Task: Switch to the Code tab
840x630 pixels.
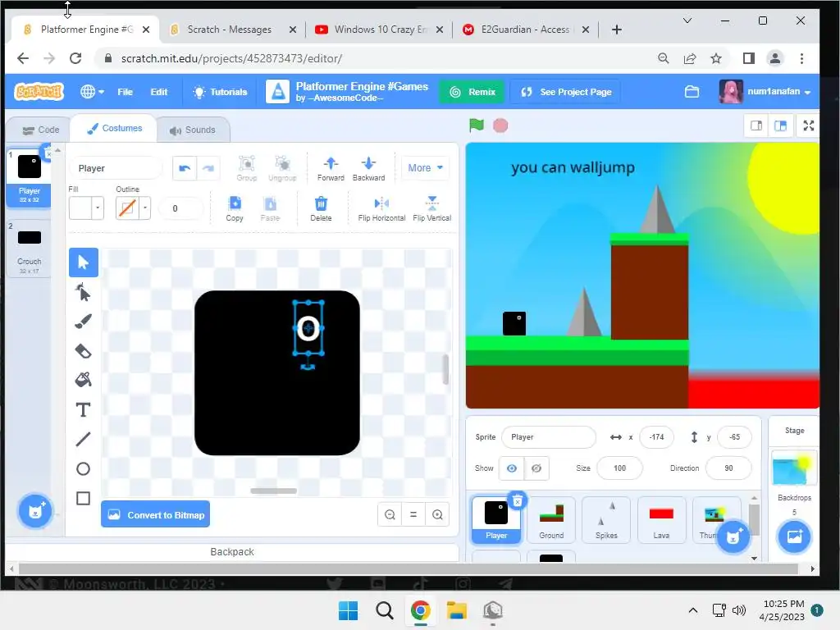Action: (41, 130)
